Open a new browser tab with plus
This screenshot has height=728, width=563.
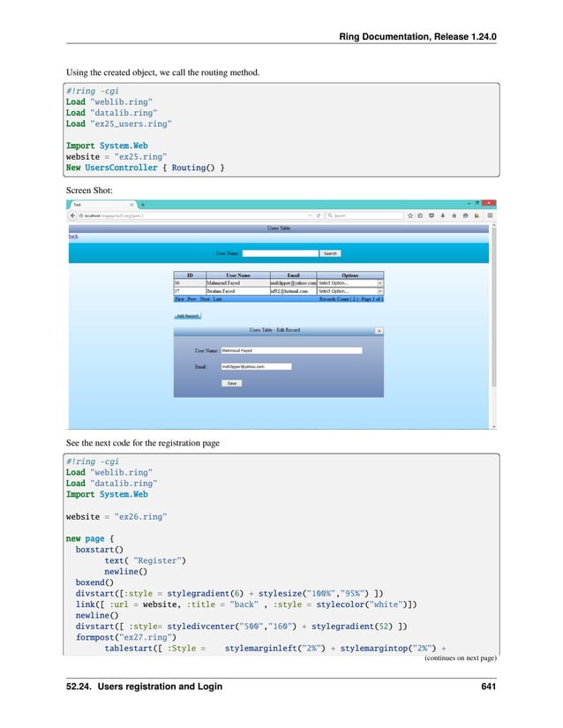(x=143, y=205)
